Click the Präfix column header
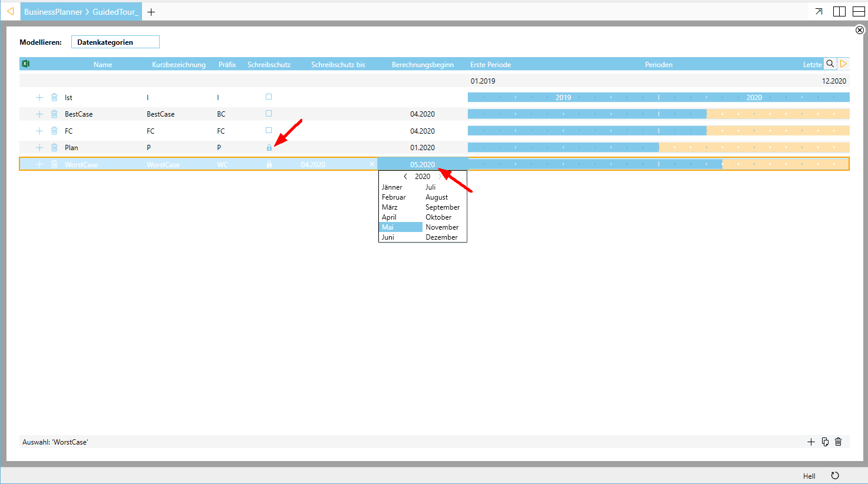This screenshot has width=868, height=484. pos(227,65)
